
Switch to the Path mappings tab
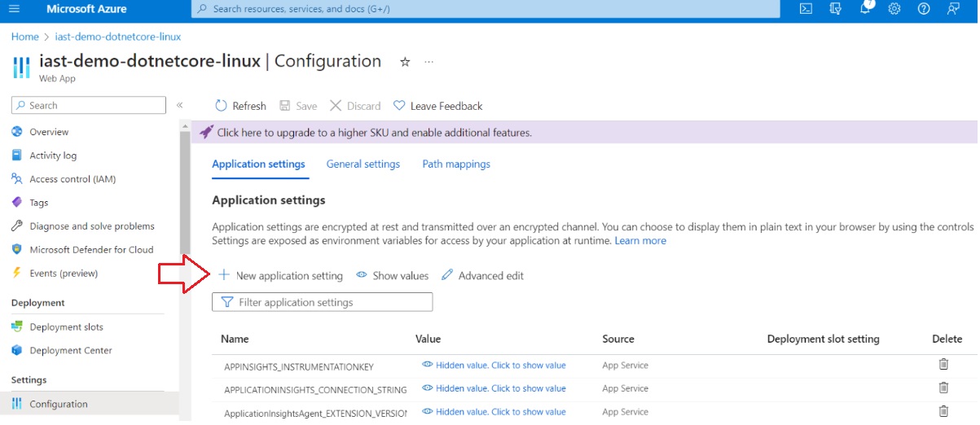(x=456, y=164)
